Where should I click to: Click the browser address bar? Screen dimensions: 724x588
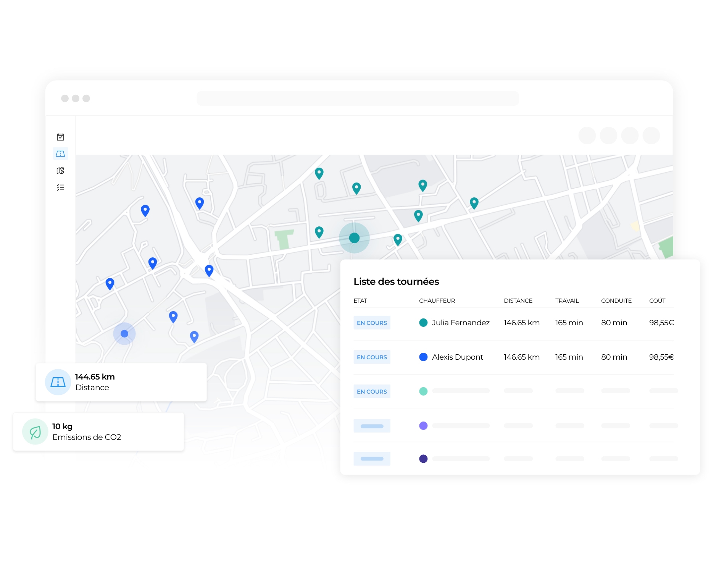(358, 99)
